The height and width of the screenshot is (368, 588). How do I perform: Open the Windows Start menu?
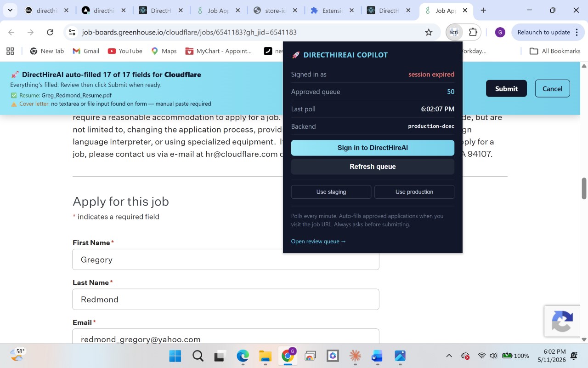point(175,356)
